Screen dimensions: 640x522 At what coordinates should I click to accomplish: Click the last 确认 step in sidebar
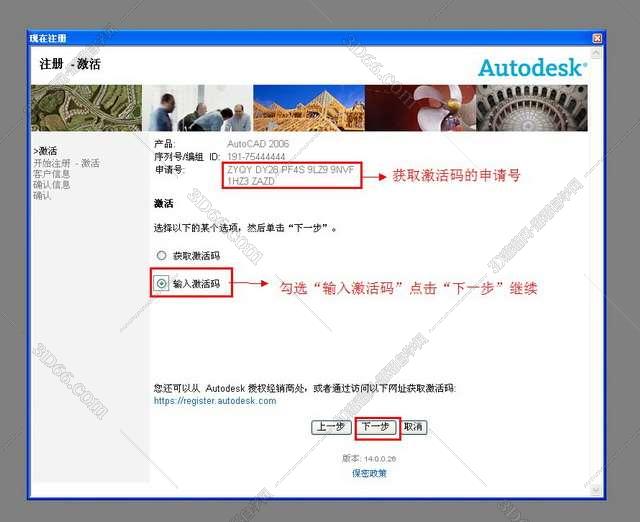coord(41,195)
